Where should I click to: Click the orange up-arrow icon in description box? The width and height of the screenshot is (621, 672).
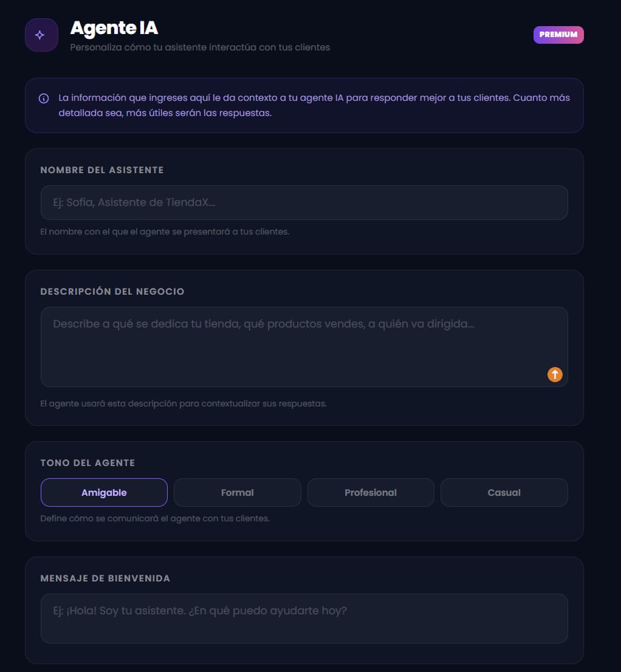pyautogui.click(x=555, y=374)
